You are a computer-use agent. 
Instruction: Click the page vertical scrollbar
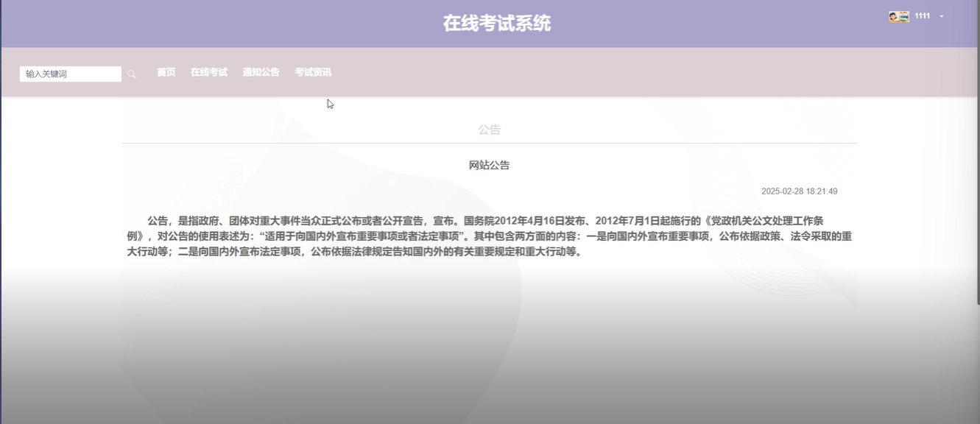coord(978,152)
